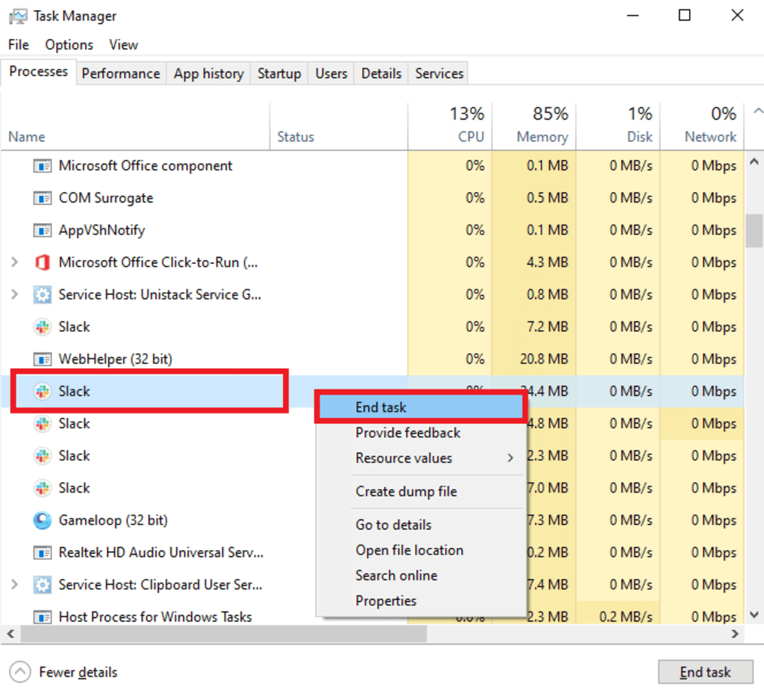Click the End task button at the window bottom

pyautogui.click(x=705, y=672)
